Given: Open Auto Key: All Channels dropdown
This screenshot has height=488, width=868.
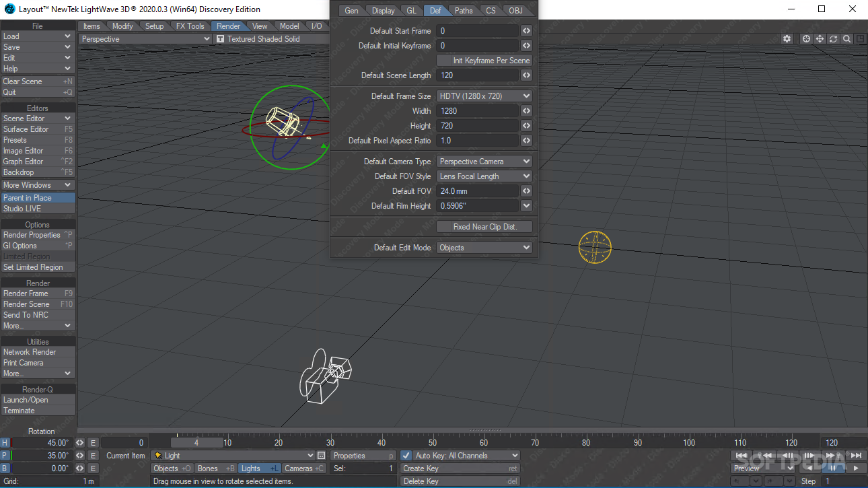Looking at the screenshot, I should click(466, 456).
